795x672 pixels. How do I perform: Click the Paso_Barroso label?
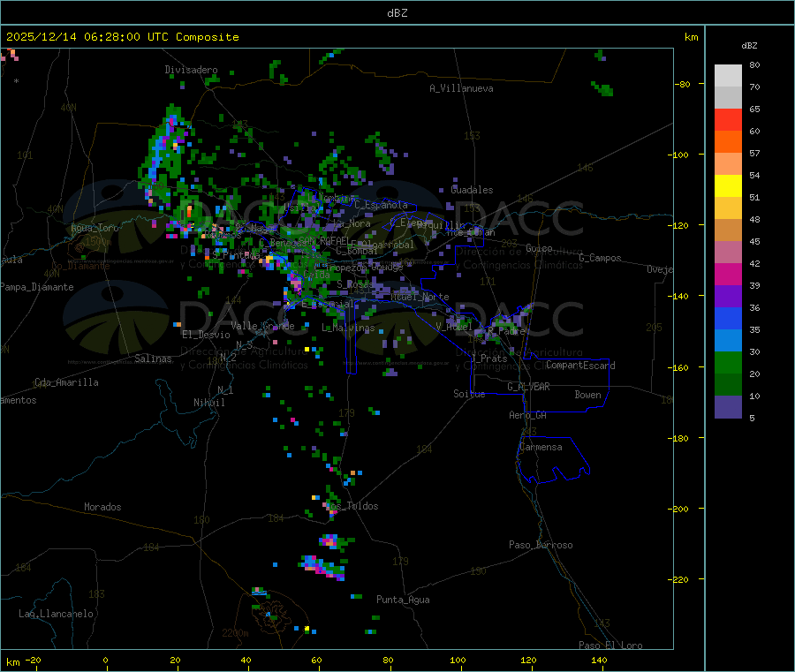pyautogui.click(x=541, y=545)
